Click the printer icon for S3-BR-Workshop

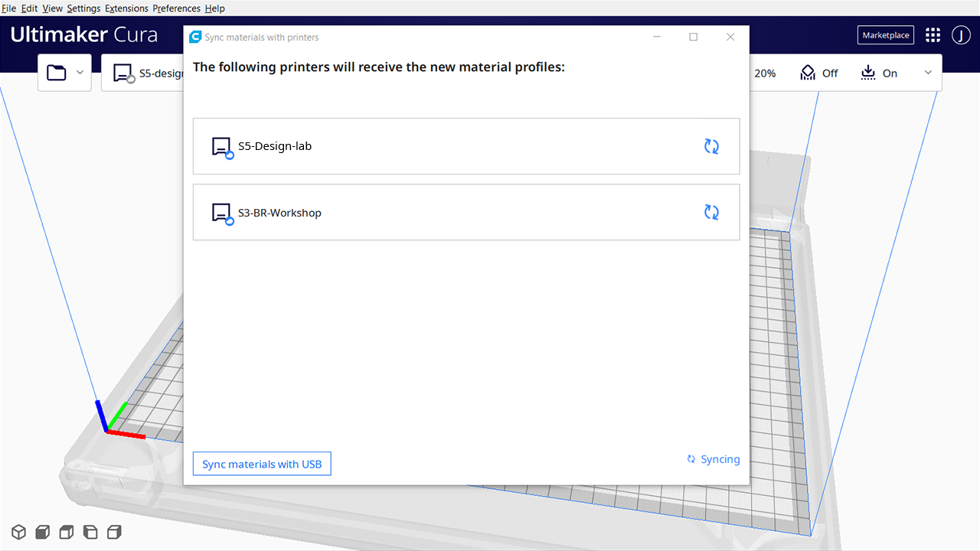[222, 214]
